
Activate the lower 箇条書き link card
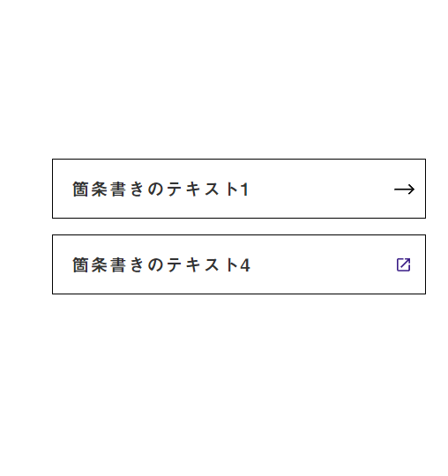239,264
